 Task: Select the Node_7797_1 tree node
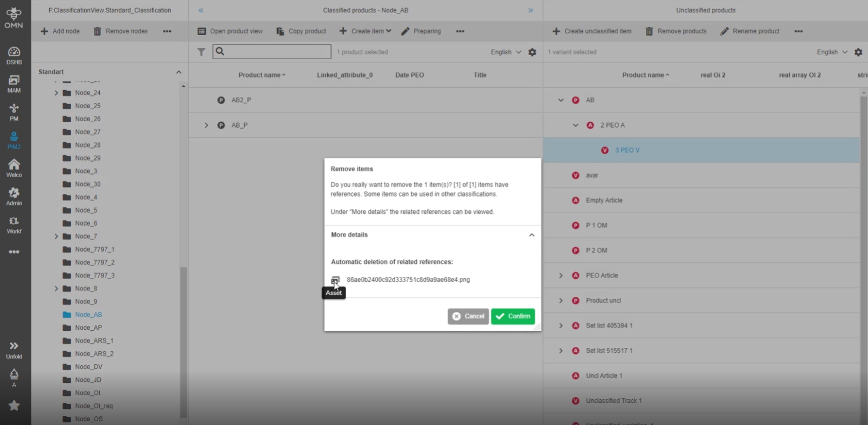pyautogui.click(x=95, y=249)
